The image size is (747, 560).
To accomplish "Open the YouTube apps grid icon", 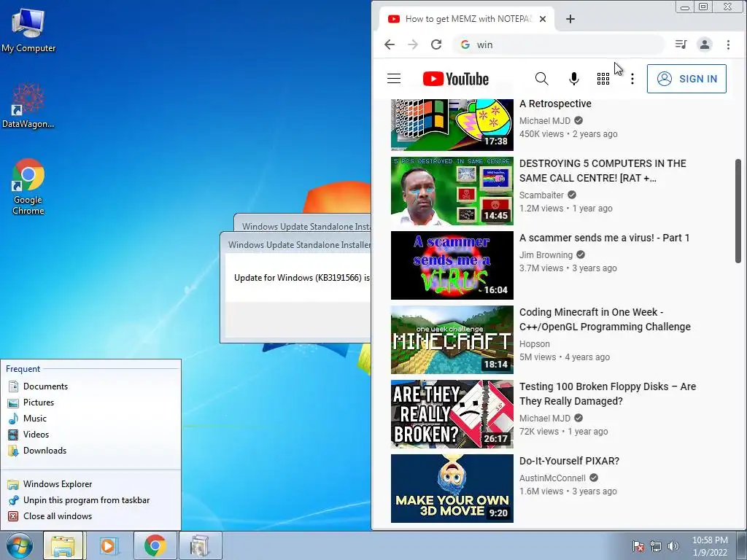I will [603, 79].
